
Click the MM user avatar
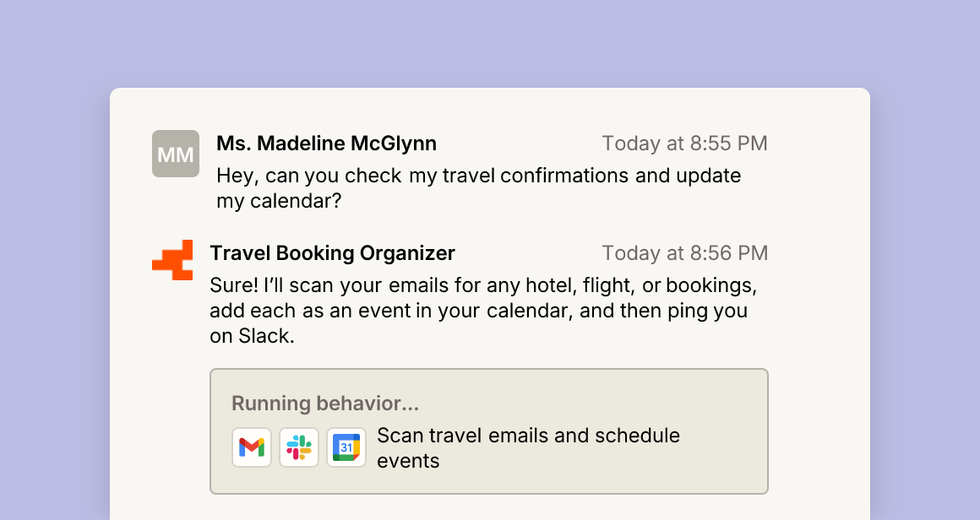coord(176,154)
